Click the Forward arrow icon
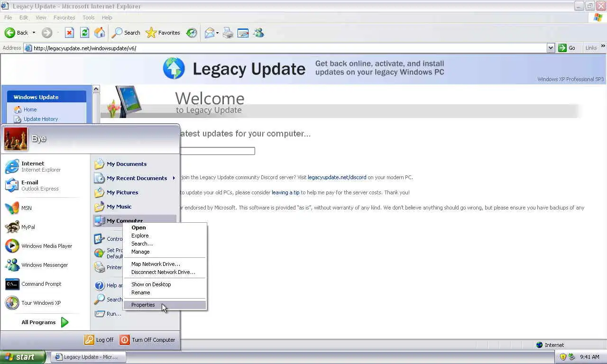 click(46, 33)
